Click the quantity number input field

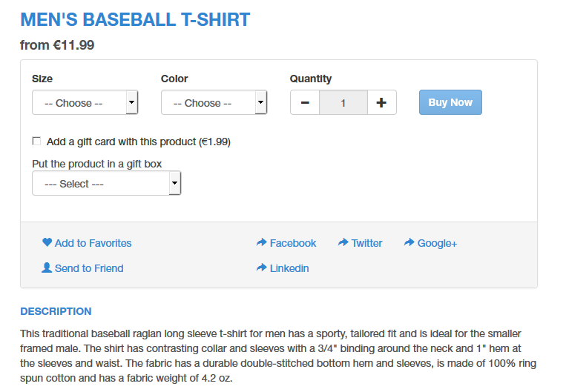[343, 102]
